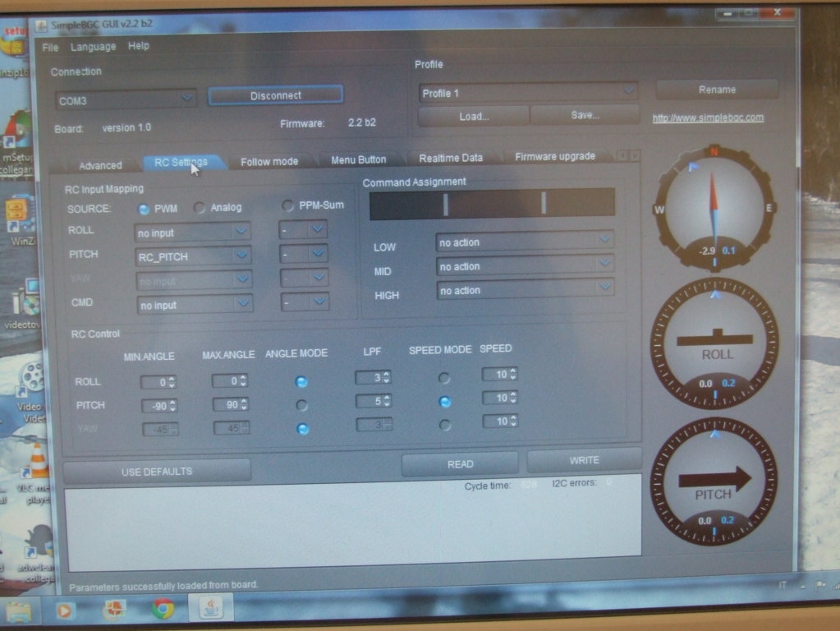Click the ROLL attitude indicator gauge
Viewport: 840px width, 631px height.
[714, 343]
